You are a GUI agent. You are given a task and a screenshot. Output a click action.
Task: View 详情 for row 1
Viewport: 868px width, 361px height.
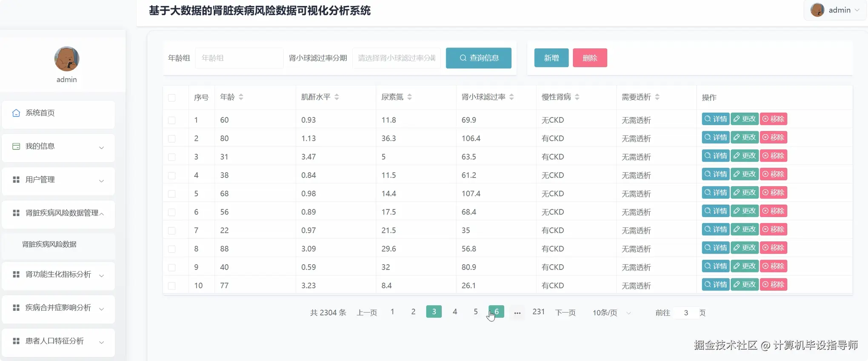716,119
